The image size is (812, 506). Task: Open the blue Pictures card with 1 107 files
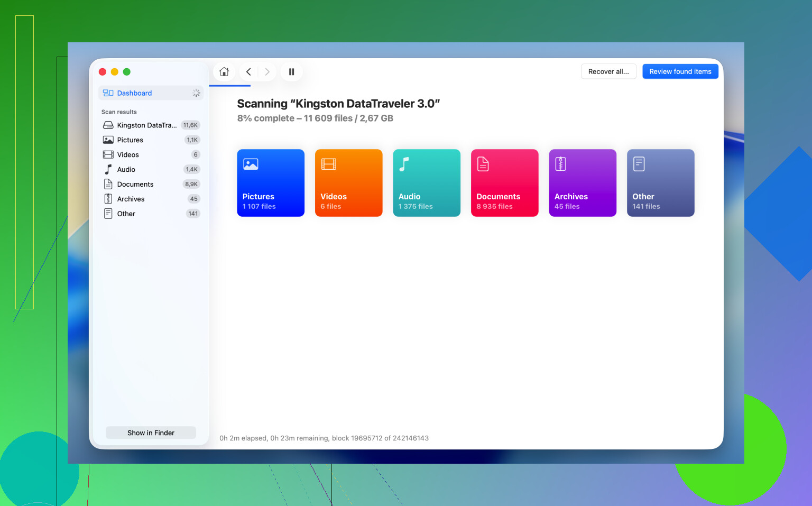pos(271,183)
